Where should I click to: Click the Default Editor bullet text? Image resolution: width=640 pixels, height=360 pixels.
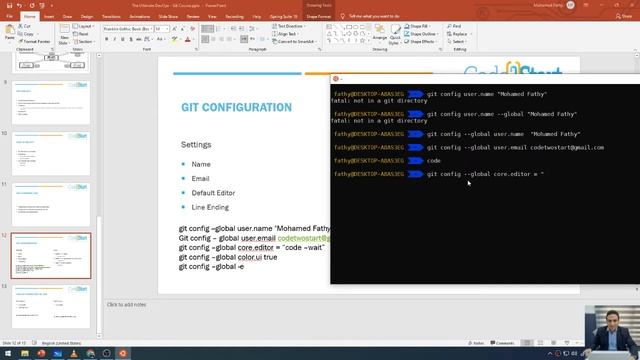tap(213, 193)
